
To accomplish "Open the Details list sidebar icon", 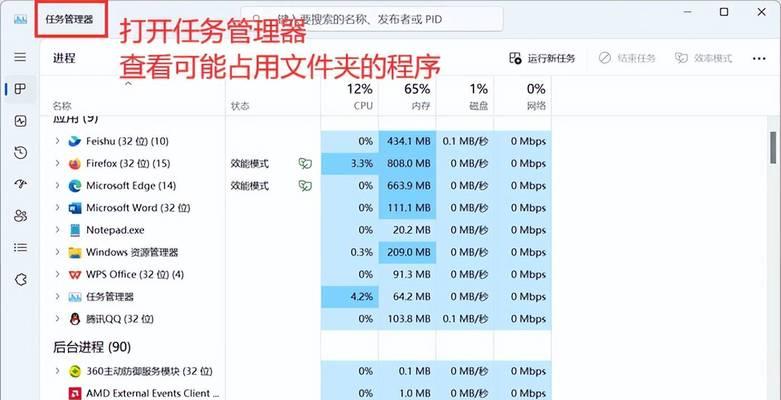I will tap(20, 248).
